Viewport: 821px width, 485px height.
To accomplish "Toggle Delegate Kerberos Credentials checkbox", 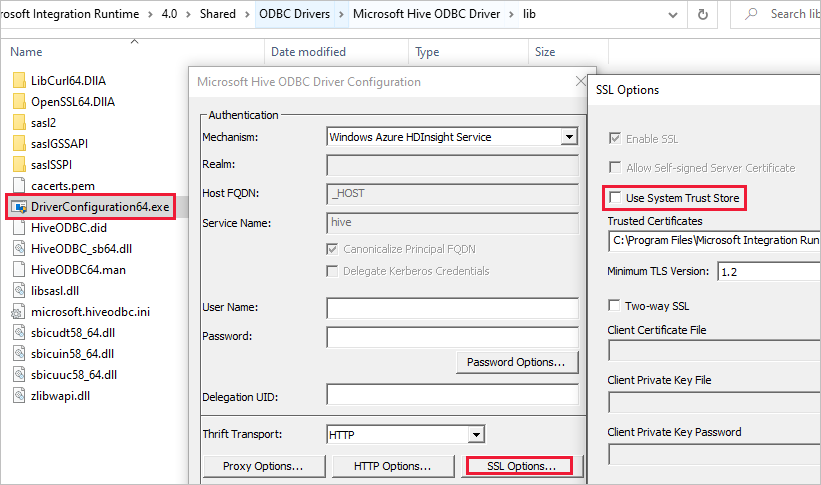I will coord(332,271).
